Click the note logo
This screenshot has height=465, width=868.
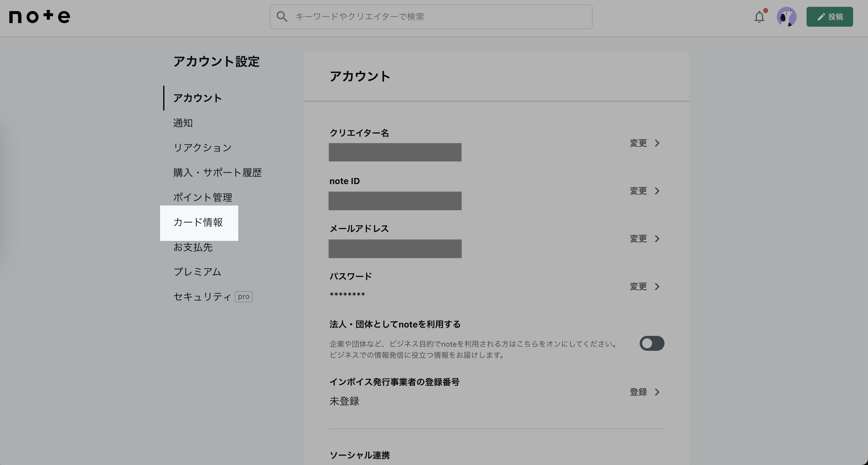tap(40, 16)
